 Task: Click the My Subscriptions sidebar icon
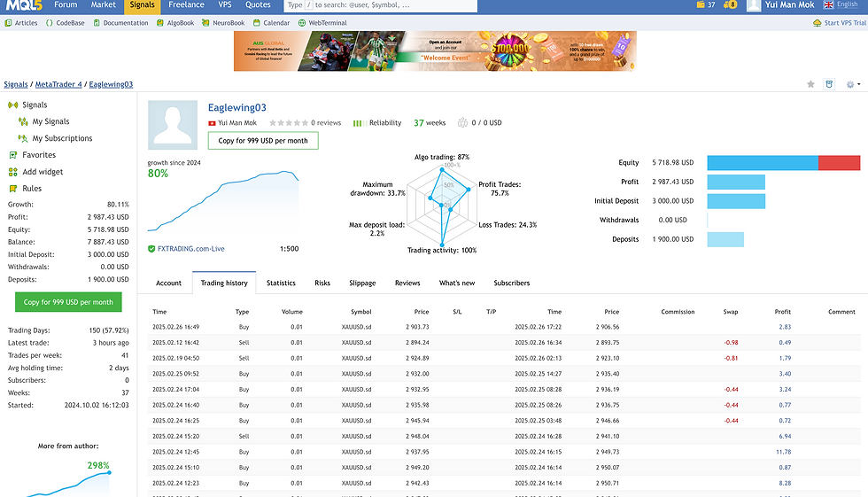[23, 138]
